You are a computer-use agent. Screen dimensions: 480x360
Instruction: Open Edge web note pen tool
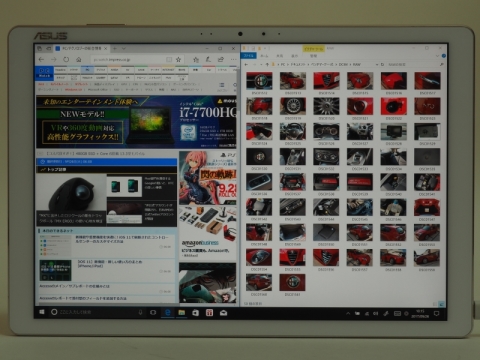(x=208, y=59)
